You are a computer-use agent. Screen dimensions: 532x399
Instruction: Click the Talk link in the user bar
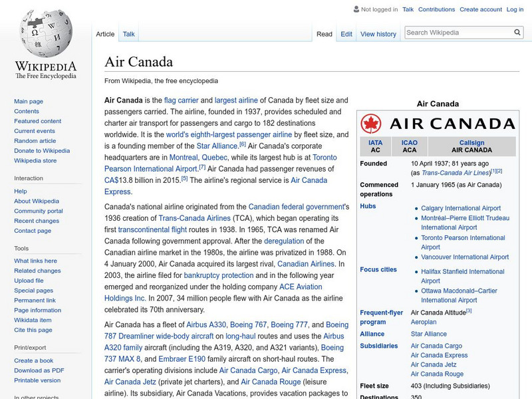point(408,9)
